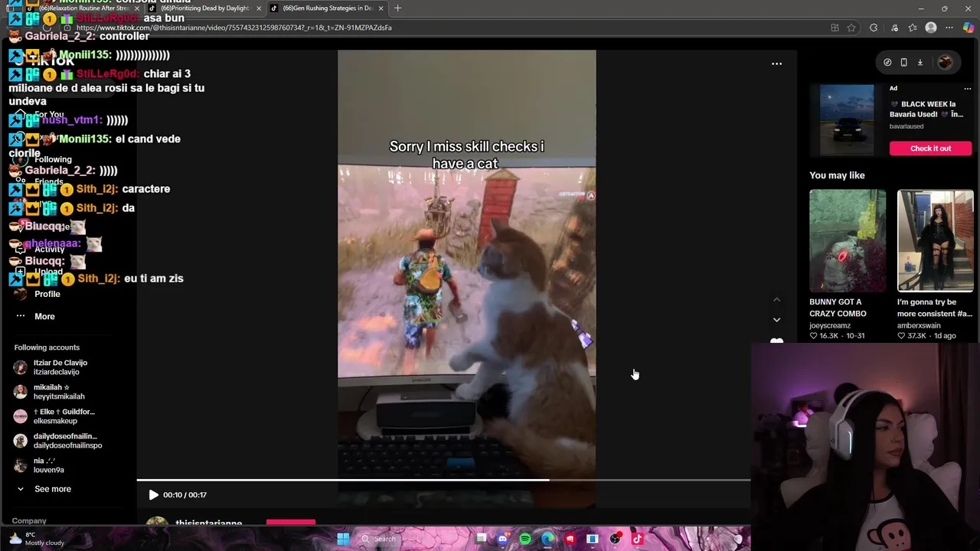Open Discord from taskbar
This screenshot has height=551, width=980.
coord(502,539)
